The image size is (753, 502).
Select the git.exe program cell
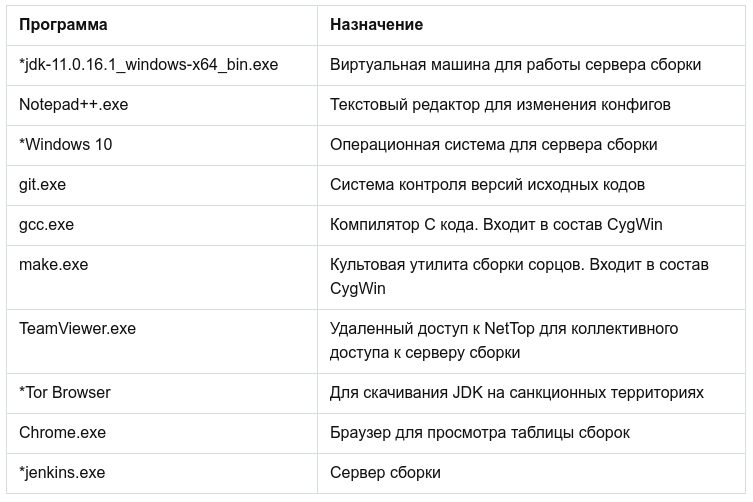162,185
